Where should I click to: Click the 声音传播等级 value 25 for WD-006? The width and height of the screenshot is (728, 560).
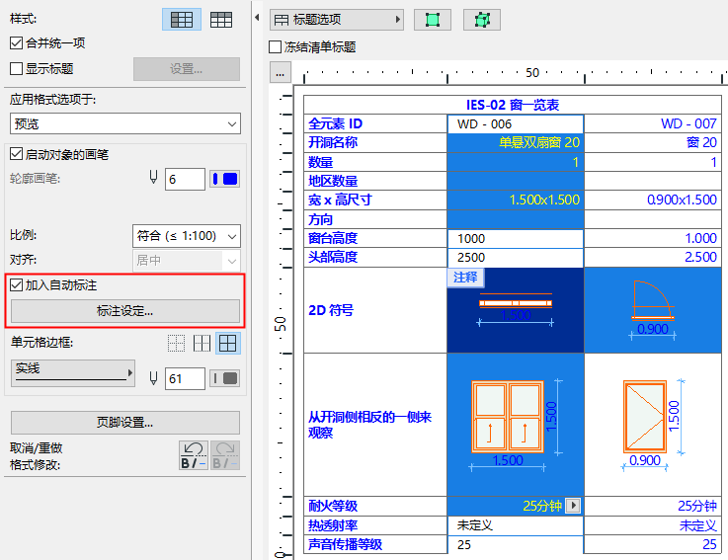pyautogui.click(x=516, y=544)
